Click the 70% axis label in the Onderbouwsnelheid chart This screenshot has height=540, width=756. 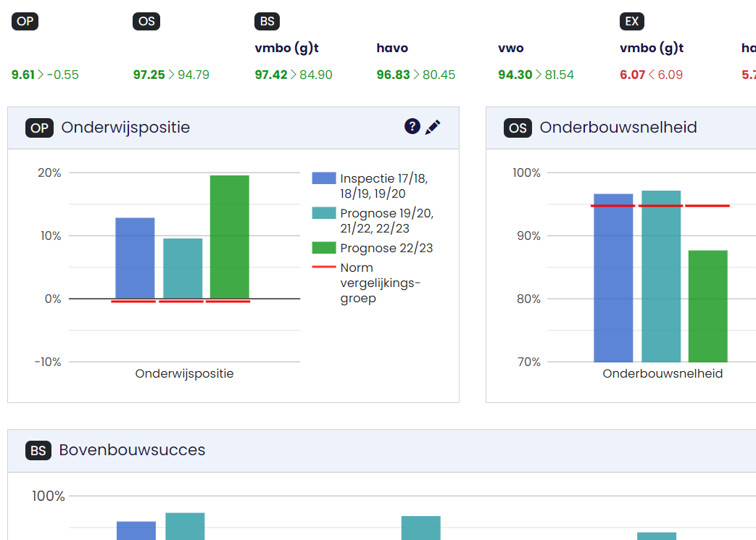529,362
